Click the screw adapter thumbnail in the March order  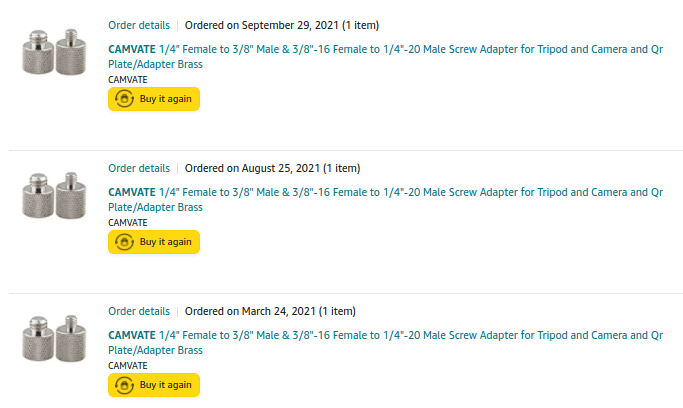click(x=54, y=338)
